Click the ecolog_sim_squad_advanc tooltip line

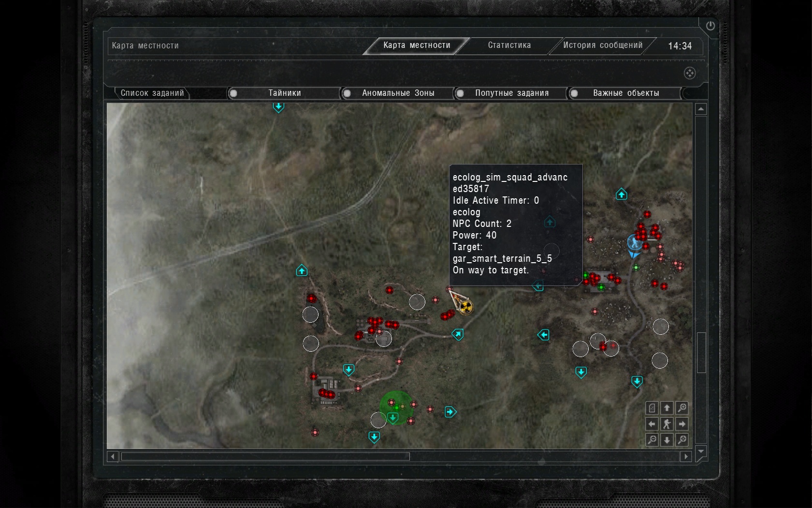click(510, 178)
